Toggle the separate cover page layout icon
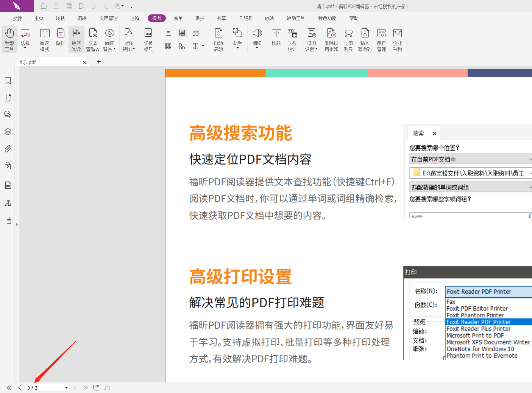Viewport: 532px width, 393px height. pos(182,46)
